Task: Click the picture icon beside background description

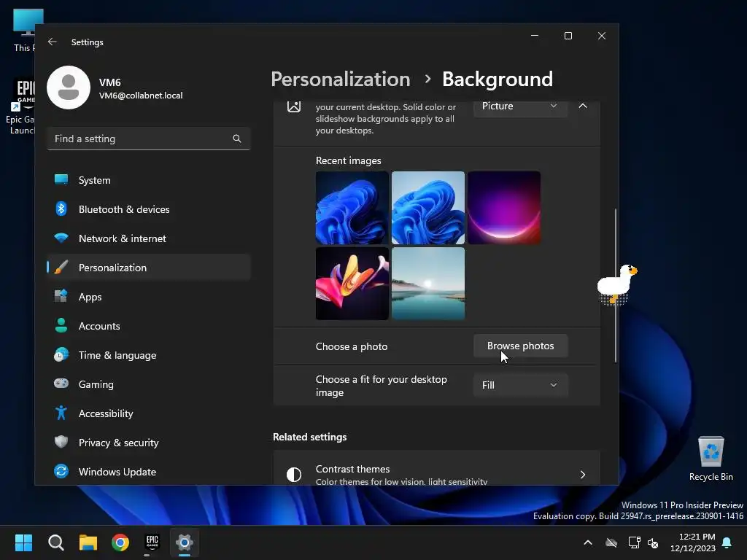Action: click(294, 106)
